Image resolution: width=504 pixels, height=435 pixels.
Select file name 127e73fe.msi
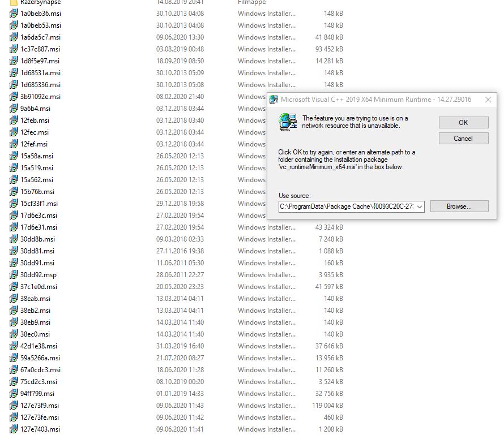click(40, 417)
